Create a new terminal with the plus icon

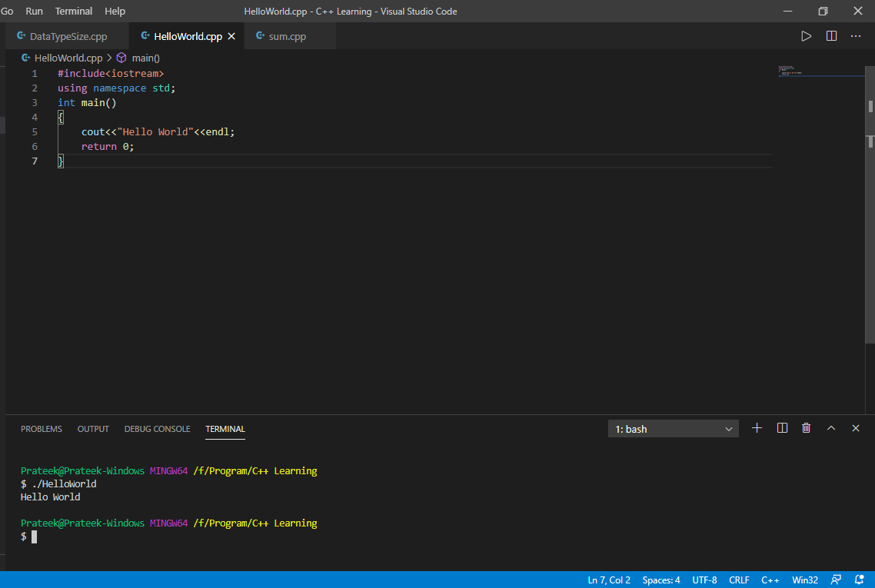pyautogui.click(x=757, y=428)
